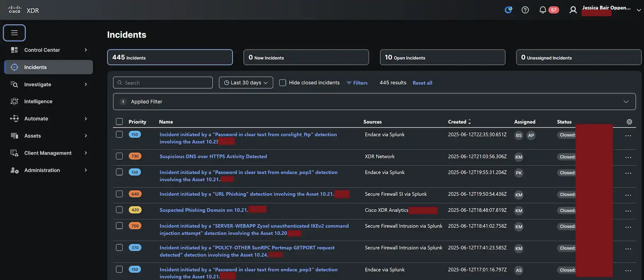Viewport: 644px width, 280px height.
Task: Open the notifications bell icon
Action: click(543, 10)
